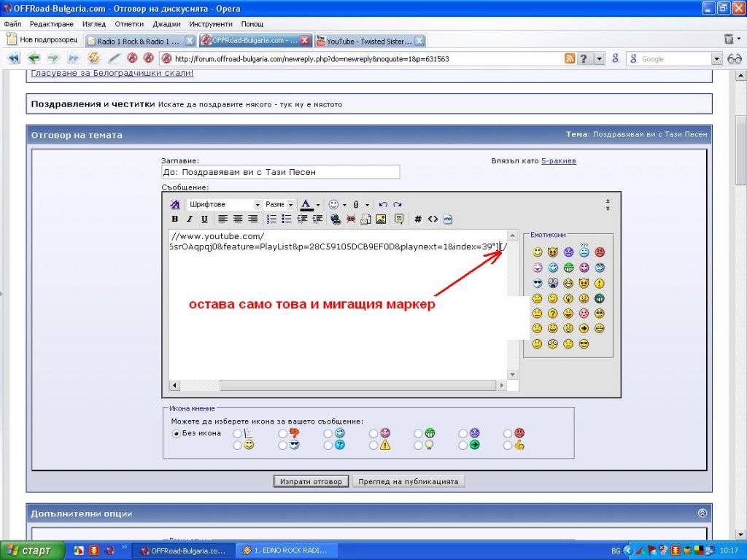Screen dimensions: 747x560
Task: Open RSS feed icon in address bar
Action: [570, 58]
